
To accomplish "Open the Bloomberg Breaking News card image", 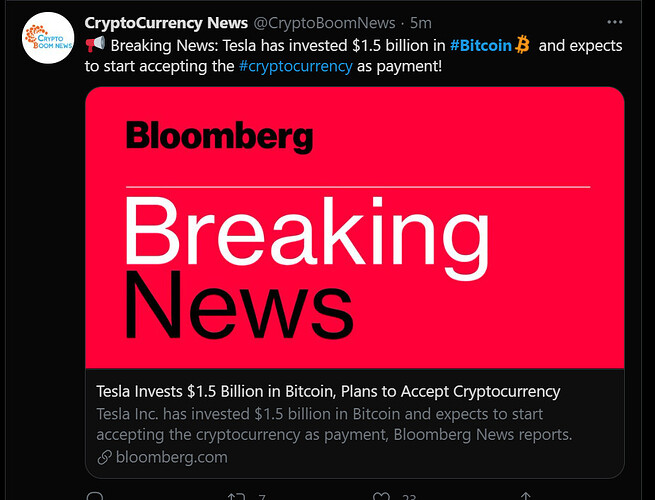I will [354, 228].
